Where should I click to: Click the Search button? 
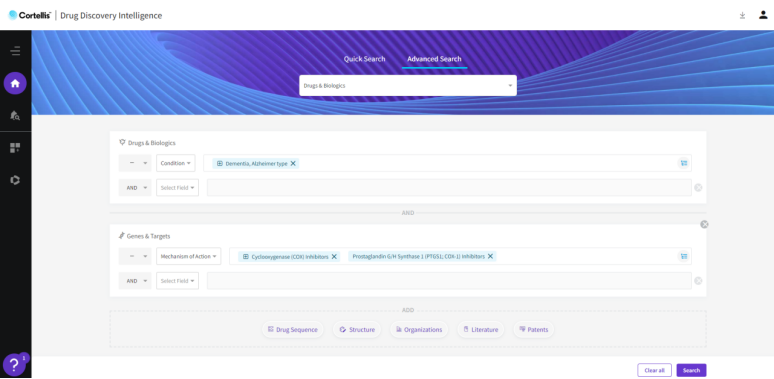(691, 370)
